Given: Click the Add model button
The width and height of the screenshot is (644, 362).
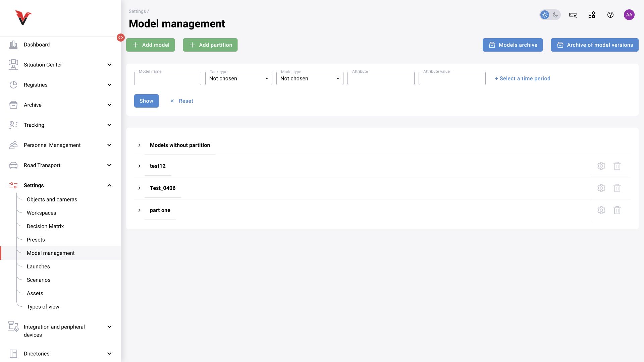Looking at the screenshot, I should click(151, 45).
